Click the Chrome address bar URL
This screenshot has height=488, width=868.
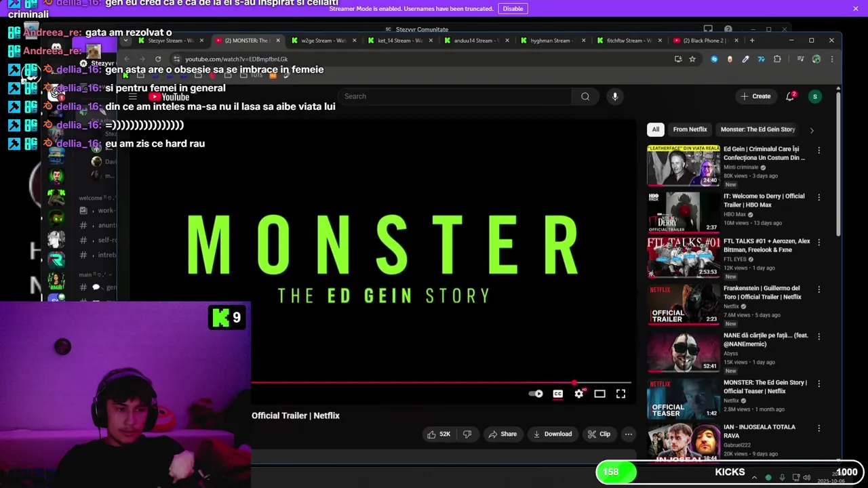[237, 59]
